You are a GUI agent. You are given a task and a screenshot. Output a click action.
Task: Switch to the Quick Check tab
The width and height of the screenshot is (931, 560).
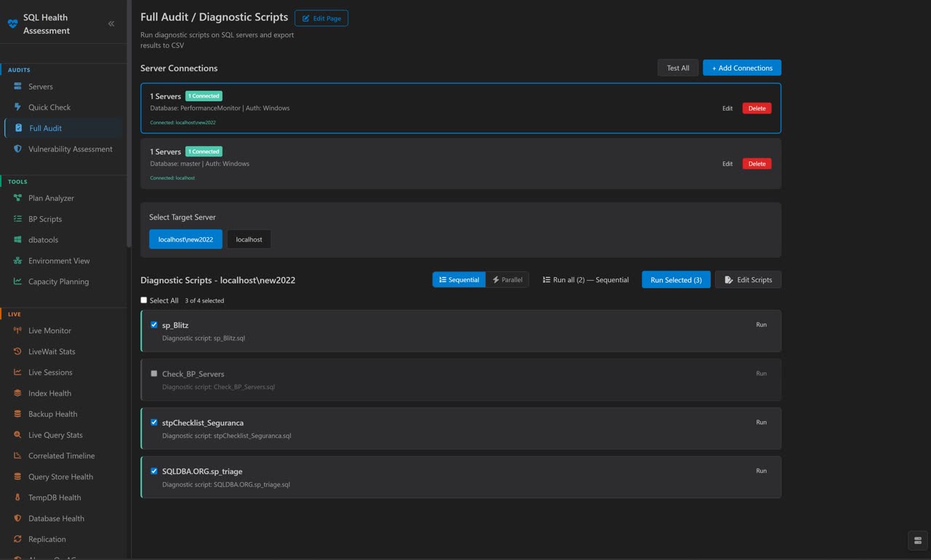49,107
